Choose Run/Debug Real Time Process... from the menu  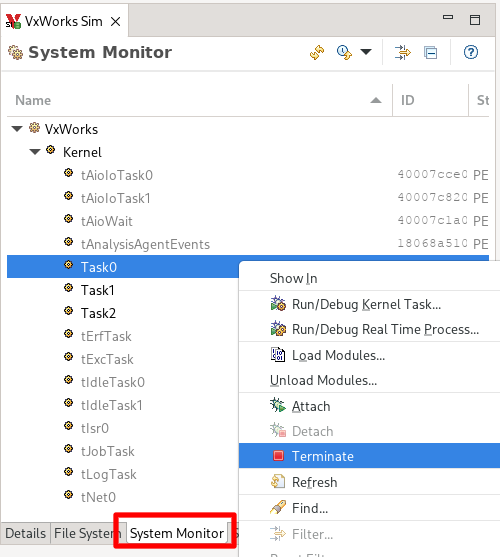tap(369, 329)
